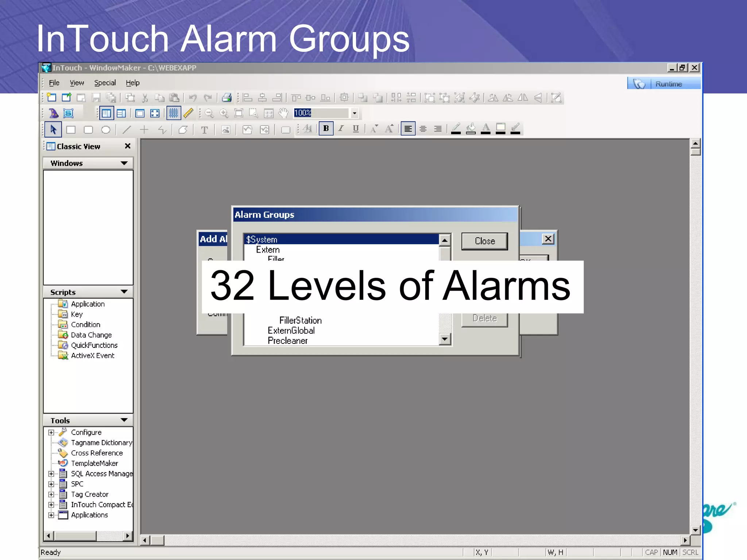Click the Print toolbar icon
Viewport: 747px width, 560px height.
coord(227,98)
